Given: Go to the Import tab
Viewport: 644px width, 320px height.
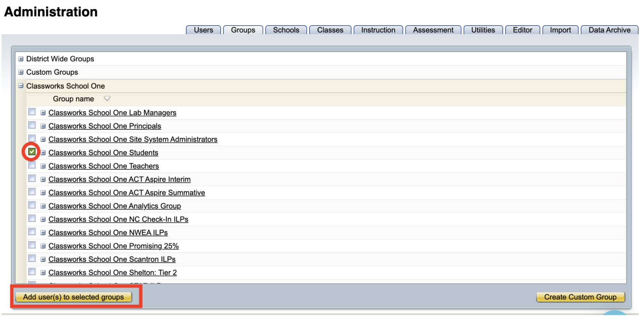Looking at the screenshot, I should [560, 30].
